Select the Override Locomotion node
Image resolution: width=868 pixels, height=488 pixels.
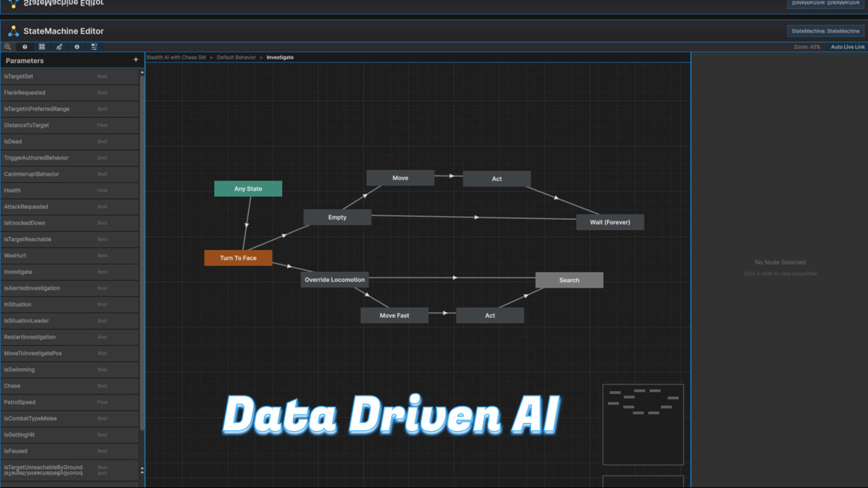coord(335,280)
